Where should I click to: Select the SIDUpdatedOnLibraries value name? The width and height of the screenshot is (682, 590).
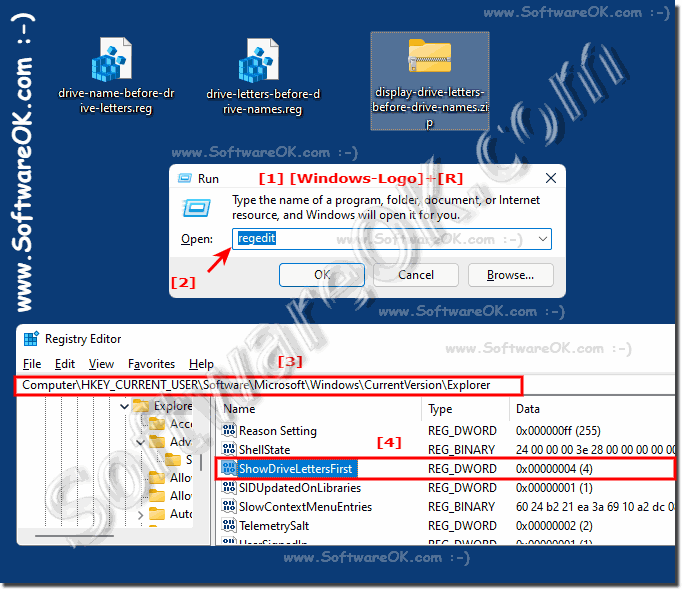300,488
